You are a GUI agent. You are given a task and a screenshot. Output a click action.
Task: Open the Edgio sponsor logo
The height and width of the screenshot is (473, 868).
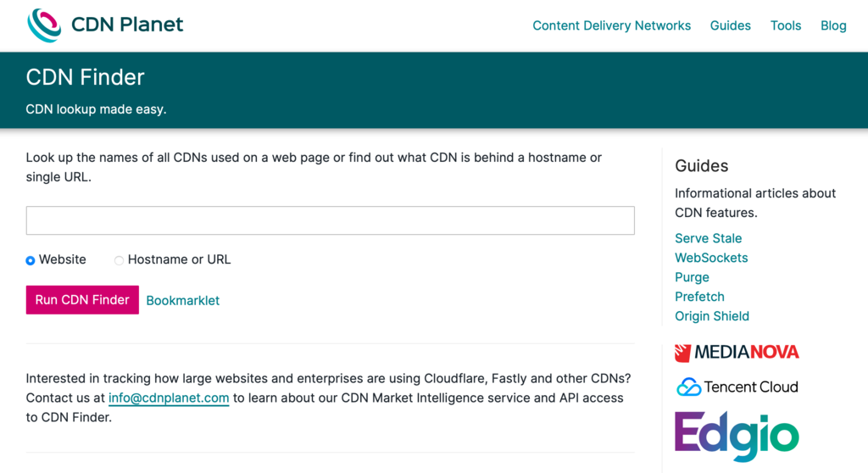coord(737,437)
